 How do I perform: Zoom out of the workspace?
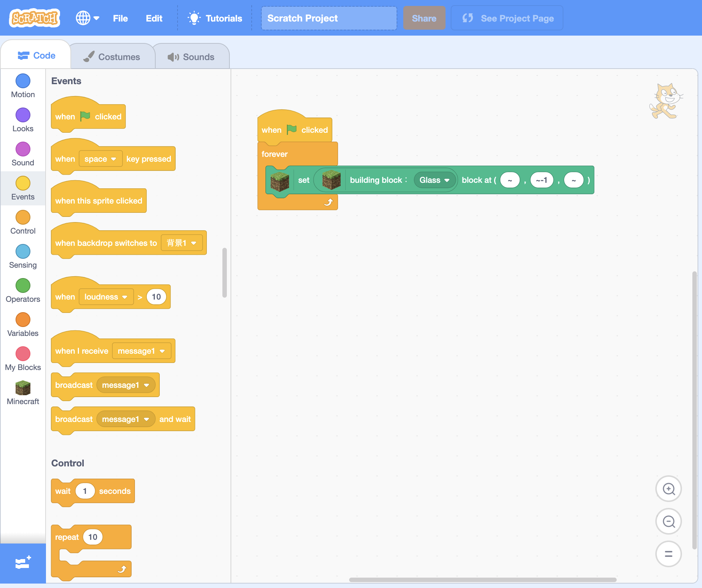(668, 522)
